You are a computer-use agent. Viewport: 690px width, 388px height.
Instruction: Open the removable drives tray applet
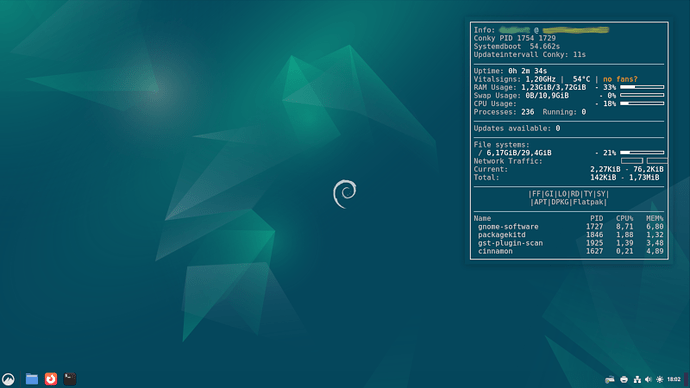[609, 379]
